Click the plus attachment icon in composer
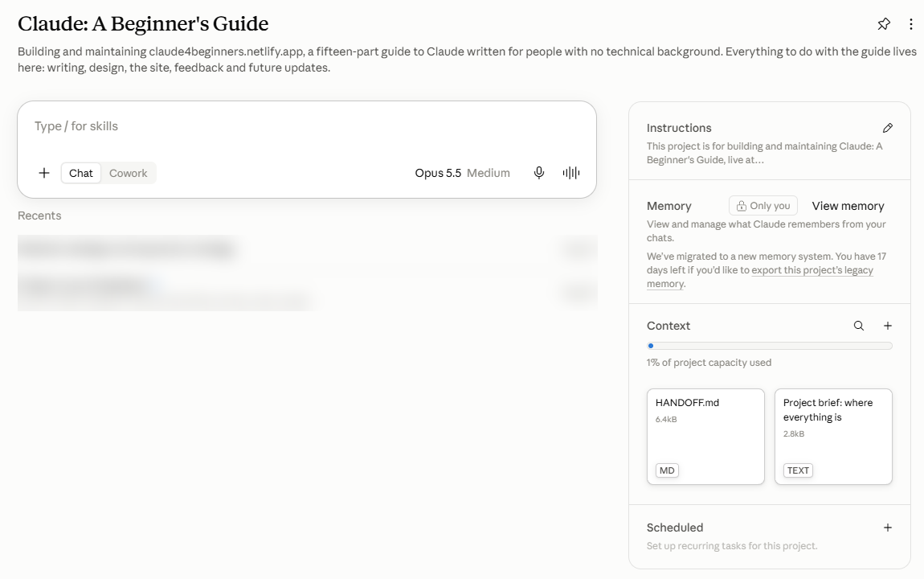 [x=44, y=173]
